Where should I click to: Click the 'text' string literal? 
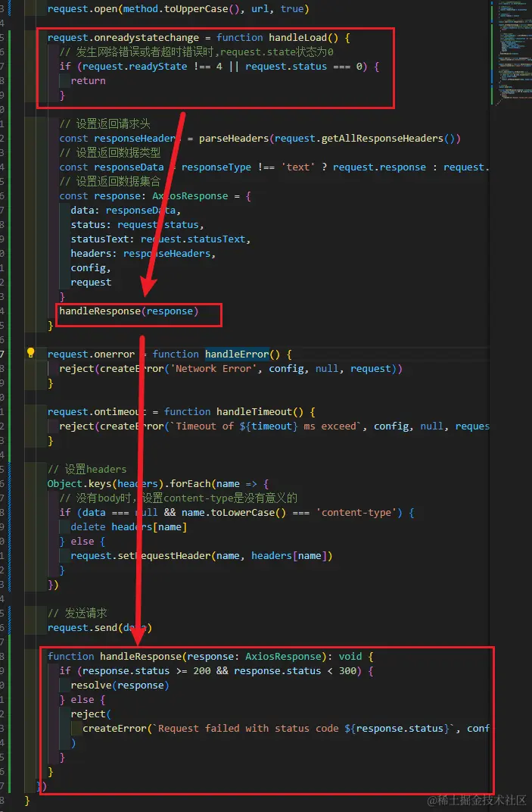tap(298, 167)
